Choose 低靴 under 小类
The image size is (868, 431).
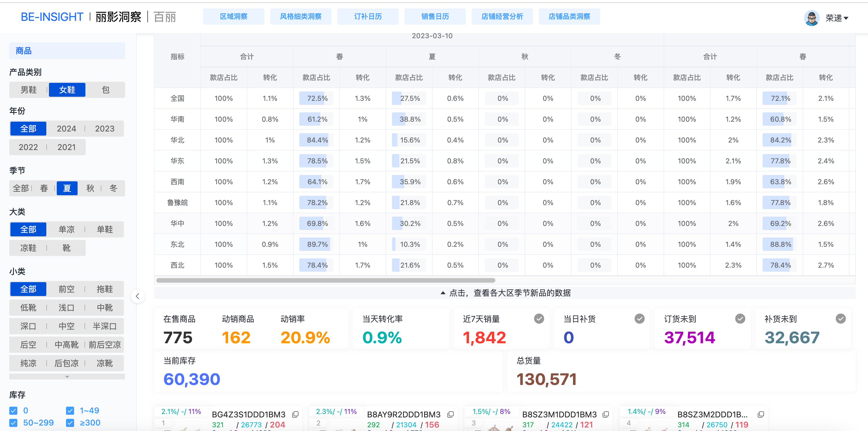point(28,307)
